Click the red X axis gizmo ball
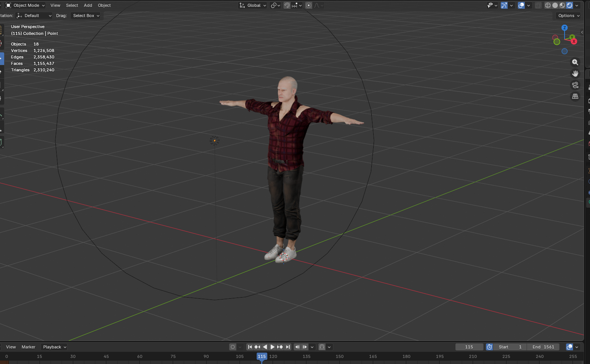Screen dimensions: 590x364 point(574,41)
